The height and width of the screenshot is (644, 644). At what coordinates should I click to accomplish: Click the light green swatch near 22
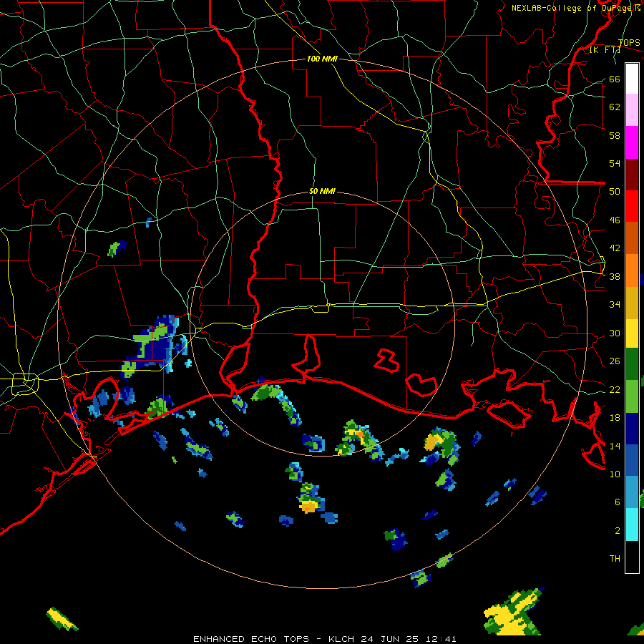pyautogui.click(x=632, y=396)
